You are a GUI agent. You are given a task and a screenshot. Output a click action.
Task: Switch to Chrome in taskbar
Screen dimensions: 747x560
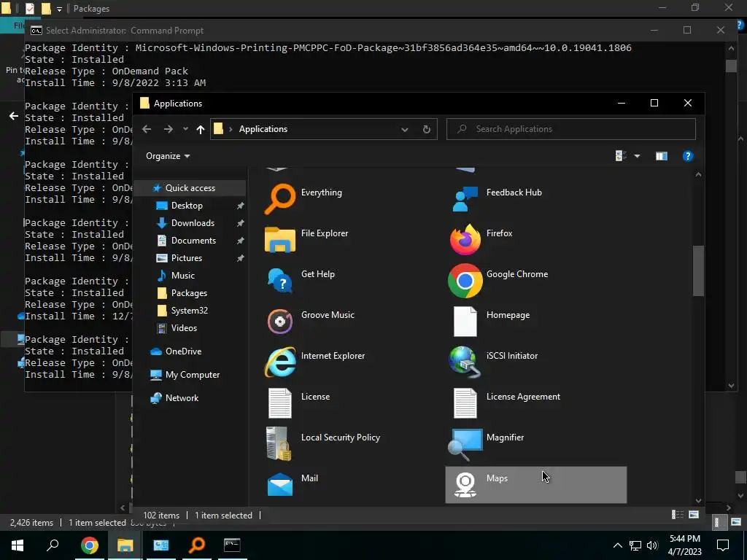[90, 545]
